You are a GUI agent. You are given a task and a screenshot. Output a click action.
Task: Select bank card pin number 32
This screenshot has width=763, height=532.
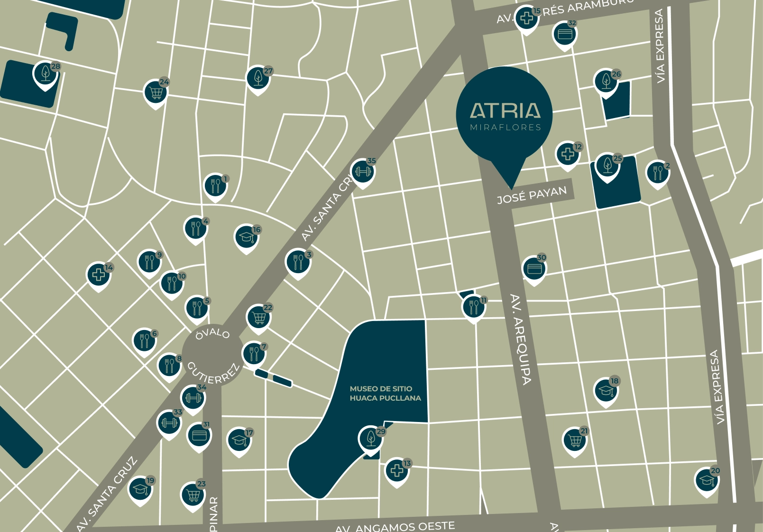pos(565,35)
